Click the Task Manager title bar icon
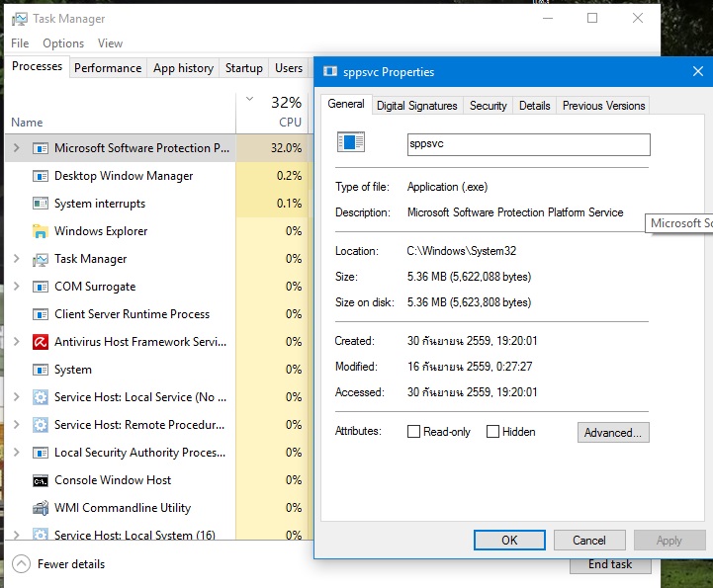This screenshot has width=713, height=588. point(20,19)
